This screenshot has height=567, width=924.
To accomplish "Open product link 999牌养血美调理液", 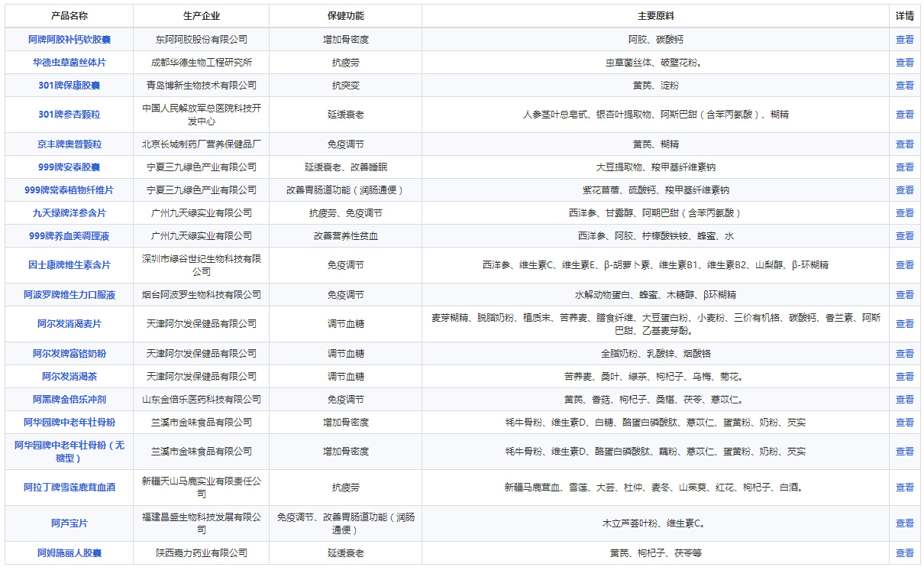I will tap(69, 236).
